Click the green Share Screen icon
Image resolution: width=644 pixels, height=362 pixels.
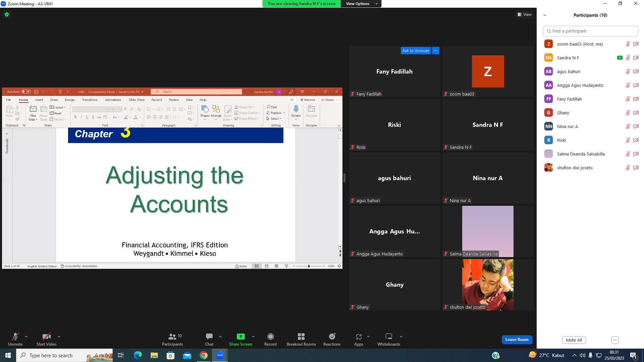240,337
